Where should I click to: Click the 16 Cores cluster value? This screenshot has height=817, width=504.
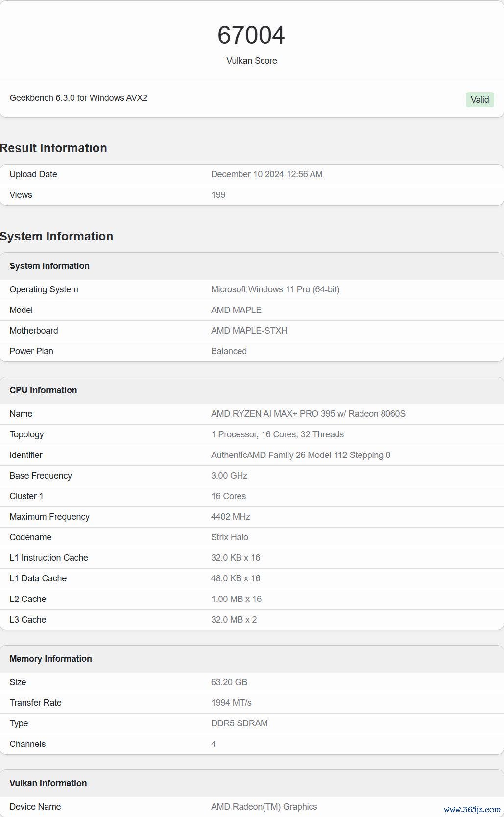coord(228,496)
